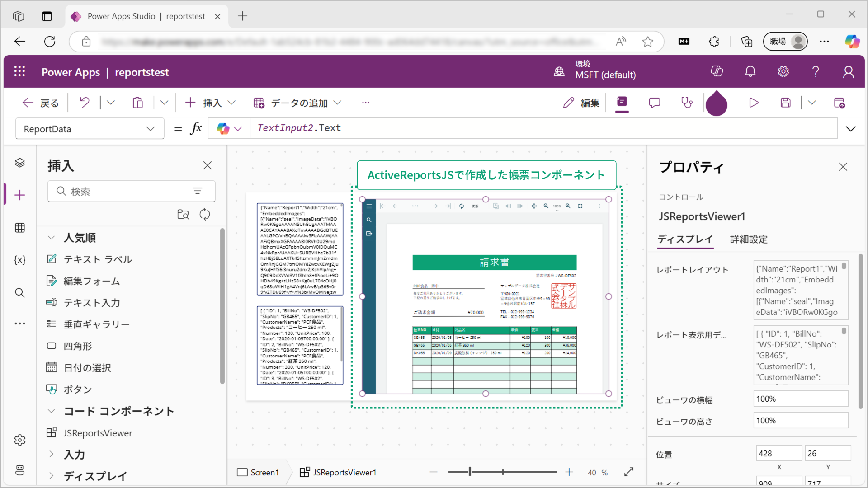The height and width of the screenshot is (488, 868).
Task: Open the Properties pane toolbar icon
Action: 622,102
